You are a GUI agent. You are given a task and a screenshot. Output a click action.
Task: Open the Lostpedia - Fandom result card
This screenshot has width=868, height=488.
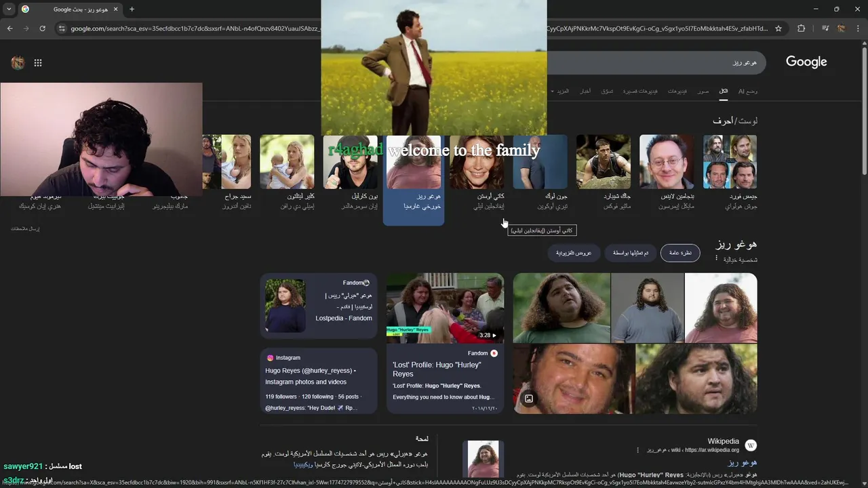(x=318, y=306)
